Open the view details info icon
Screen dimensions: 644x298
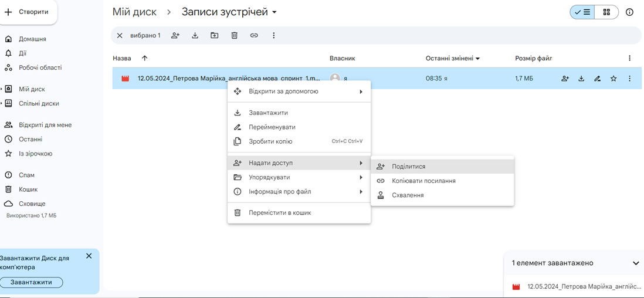pyautogui.click(x=629, y=12)
